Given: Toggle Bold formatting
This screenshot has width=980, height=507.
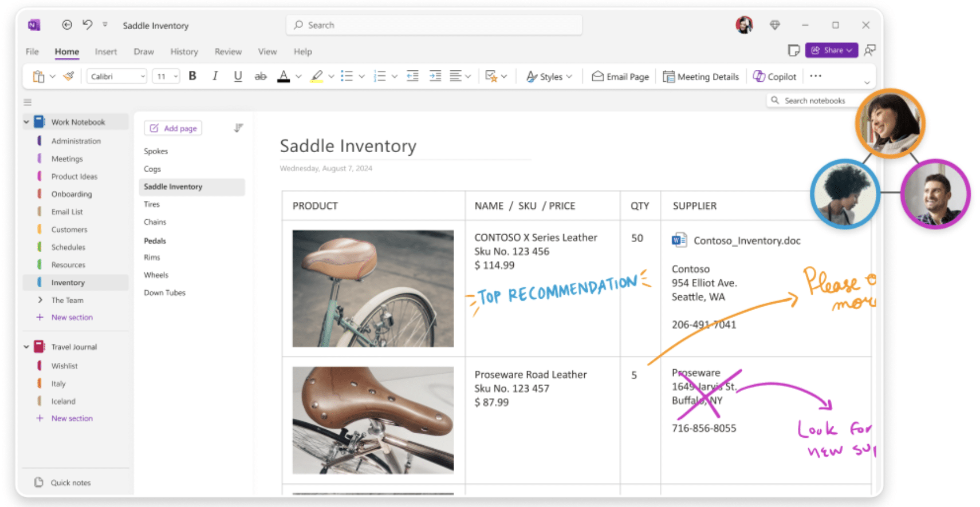Looking at the screenshot, I should pos(192,76).
